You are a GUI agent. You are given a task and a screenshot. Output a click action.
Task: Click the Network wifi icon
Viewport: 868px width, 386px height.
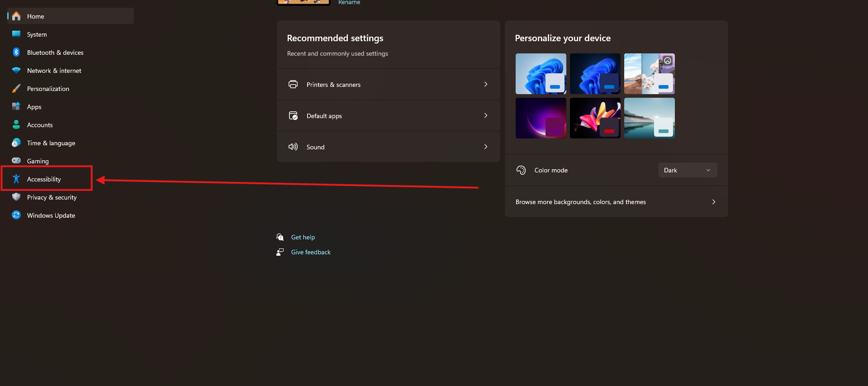(x=16, y=71)
